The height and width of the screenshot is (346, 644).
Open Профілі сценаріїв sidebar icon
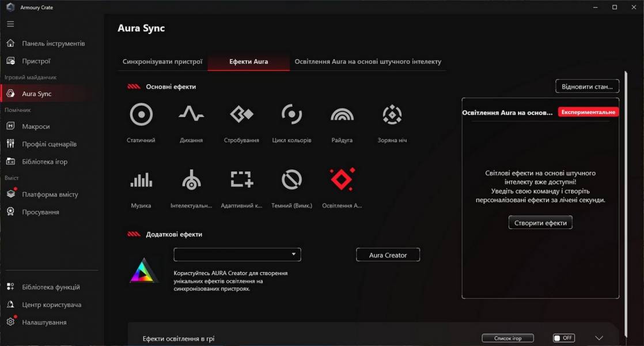point(11,144)
